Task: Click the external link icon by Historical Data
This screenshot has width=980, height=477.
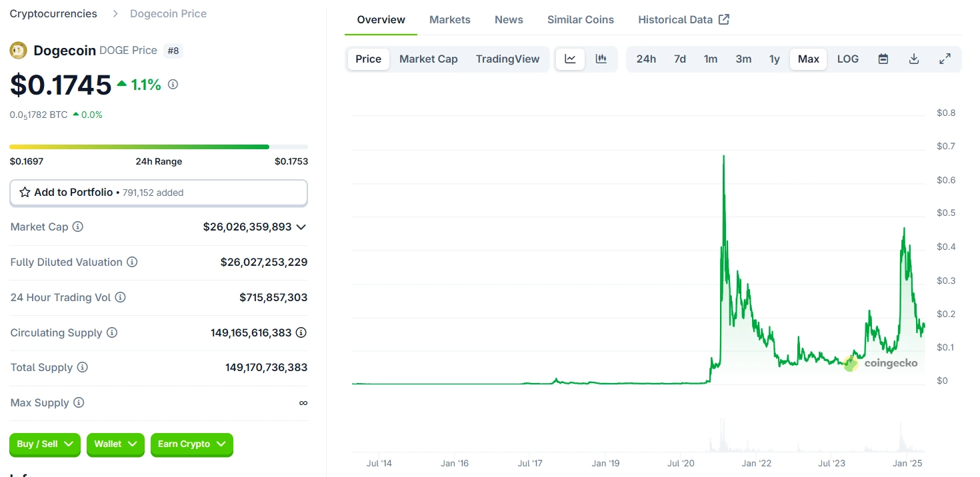Action: click(724, 19)
